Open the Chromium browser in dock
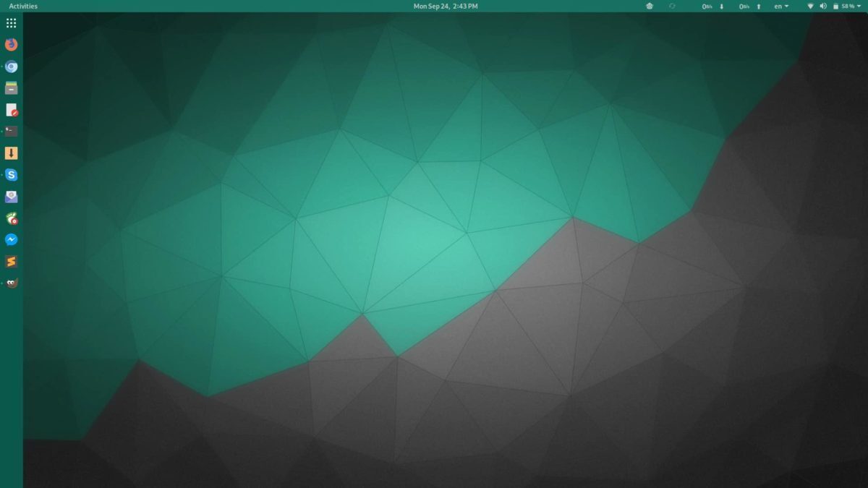Screen dimensions: 868x488 click(11, 67)
